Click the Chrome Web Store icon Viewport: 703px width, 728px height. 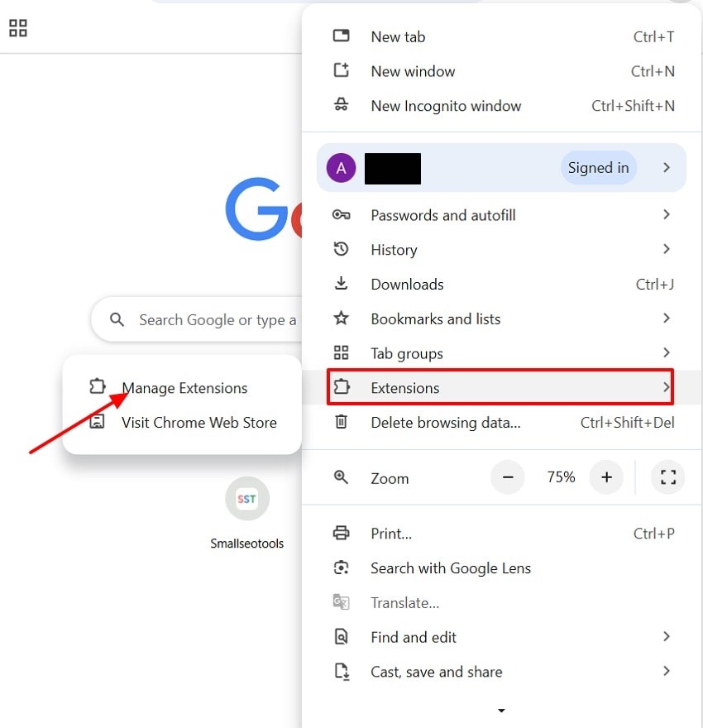[97, 422]
